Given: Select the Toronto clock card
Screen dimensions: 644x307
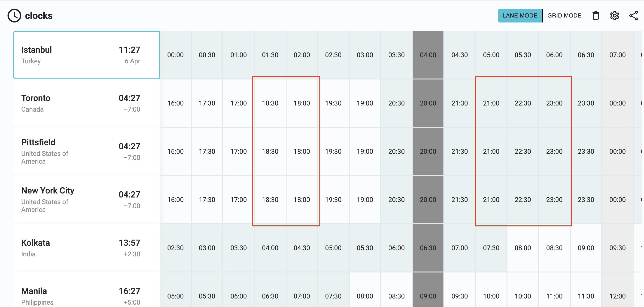Looking at the screenshot, I should point(86,103).
